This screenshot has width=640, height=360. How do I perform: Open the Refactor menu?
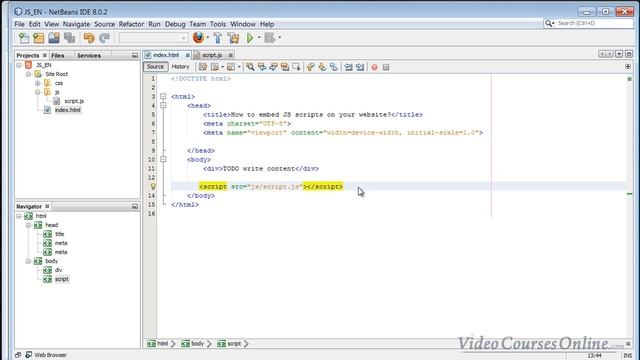[131, 24]
